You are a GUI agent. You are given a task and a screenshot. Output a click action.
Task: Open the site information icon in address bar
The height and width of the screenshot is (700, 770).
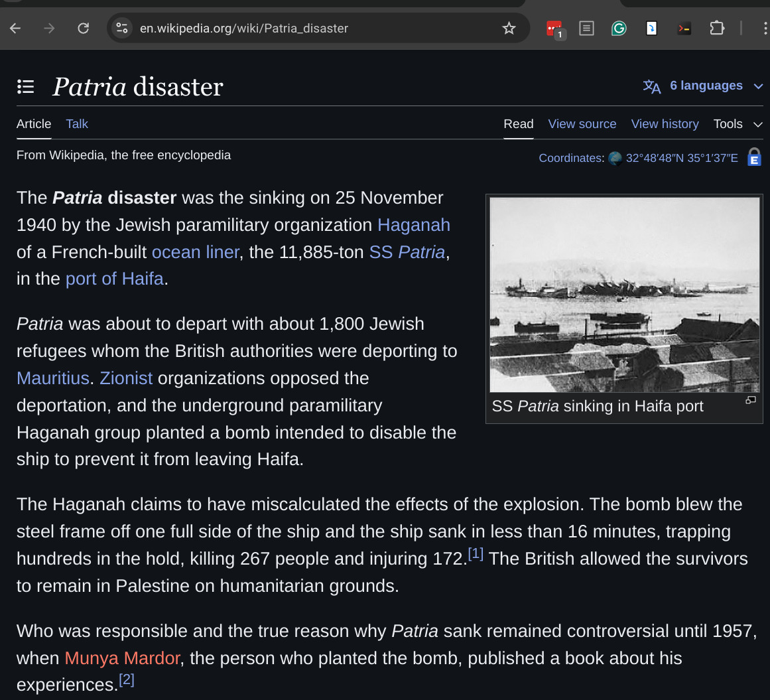[x=122, y=28]
